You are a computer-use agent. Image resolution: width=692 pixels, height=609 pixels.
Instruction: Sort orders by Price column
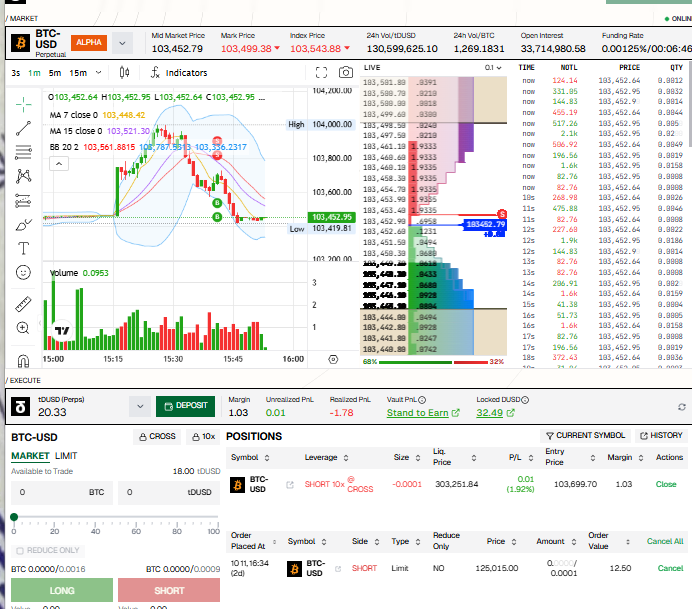click(501, 541)
